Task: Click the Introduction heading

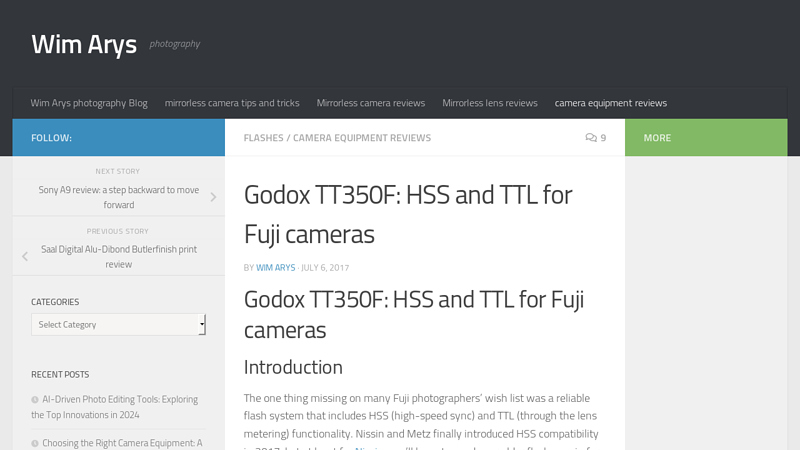Action: pyautogui.click(x=293, y=367)
